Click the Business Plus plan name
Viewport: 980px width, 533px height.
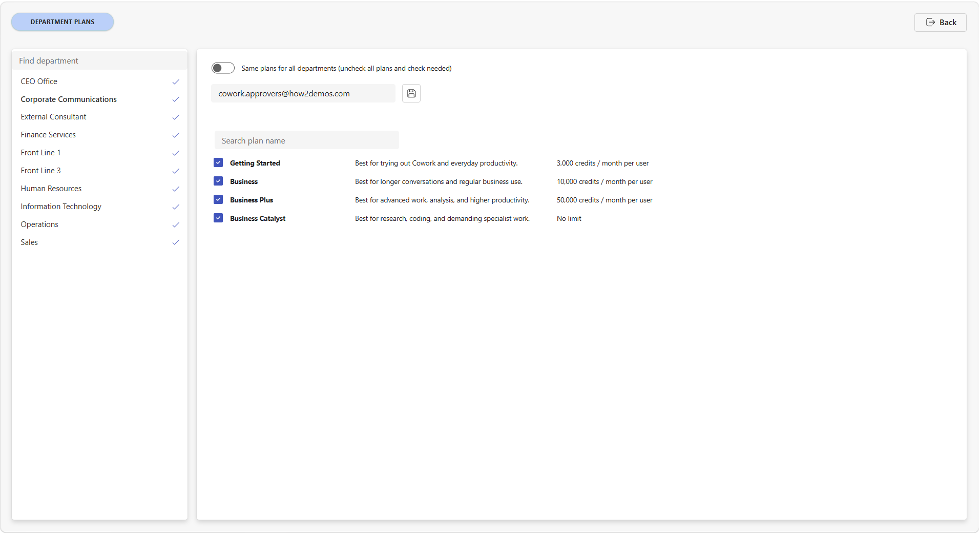click(252, 200)
